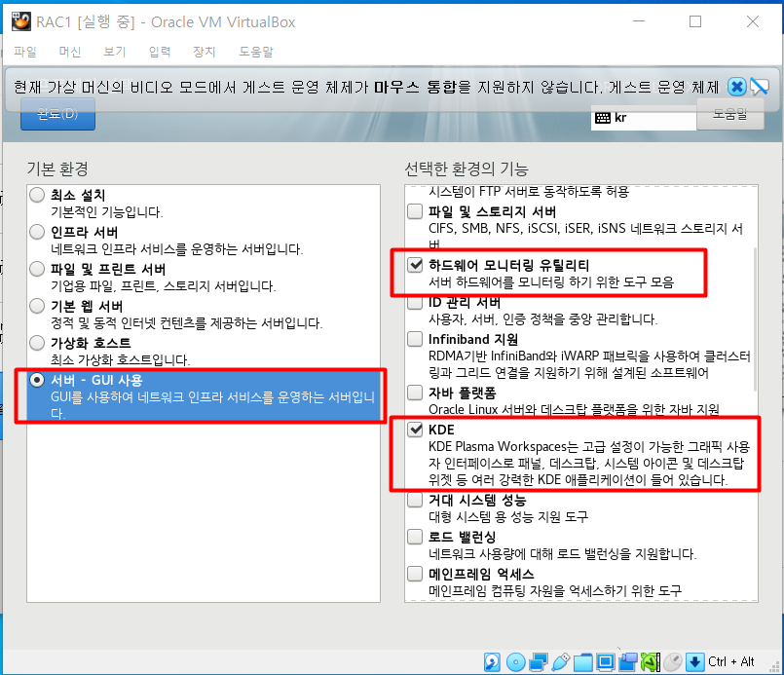Image resolution: width=784 pixels, height=675 pixels.
Task: Uncheck 하드웨어 모니터링 유틸리티 checkbox
Action: 415,265
